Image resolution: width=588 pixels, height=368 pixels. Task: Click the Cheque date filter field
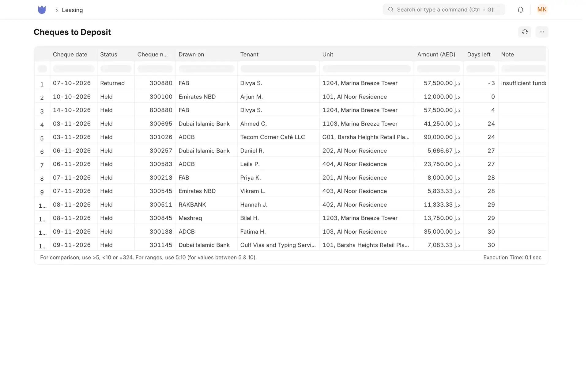[73, 69]
